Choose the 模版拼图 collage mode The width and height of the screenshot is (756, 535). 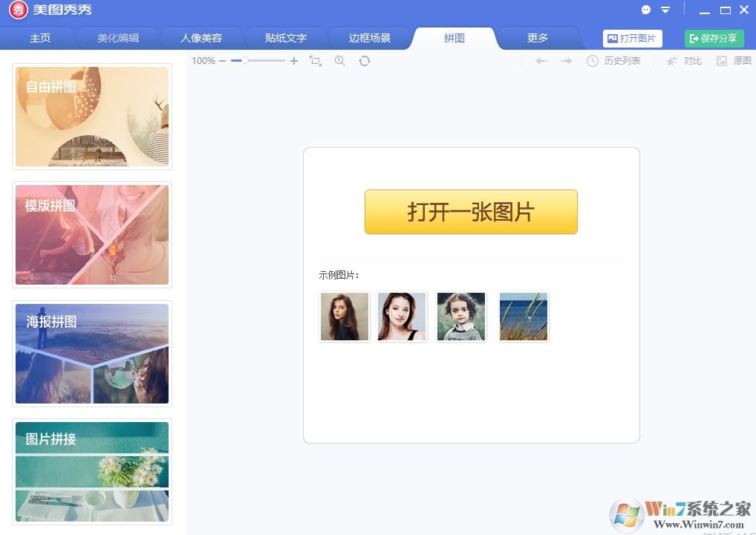tap(92, 235)
